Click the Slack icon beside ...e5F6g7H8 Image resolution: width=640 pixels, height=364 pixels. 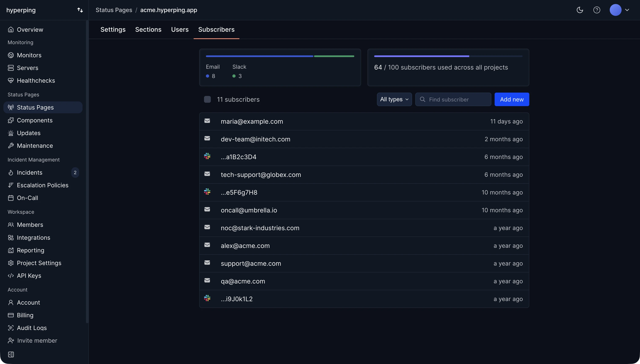tap(207, 192)
